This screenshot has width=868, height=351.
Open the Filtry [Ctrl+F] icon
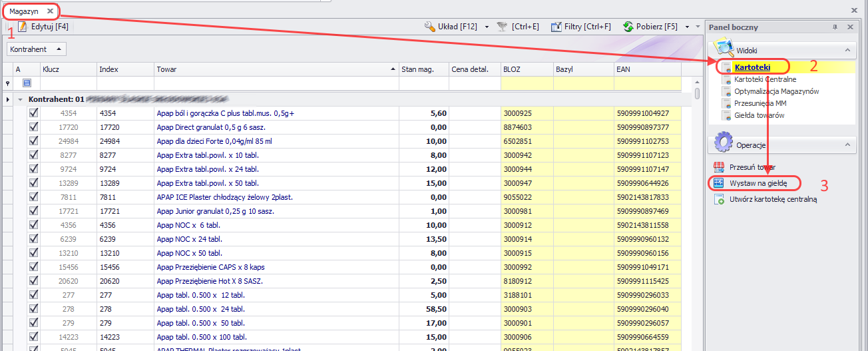[556, 27]
